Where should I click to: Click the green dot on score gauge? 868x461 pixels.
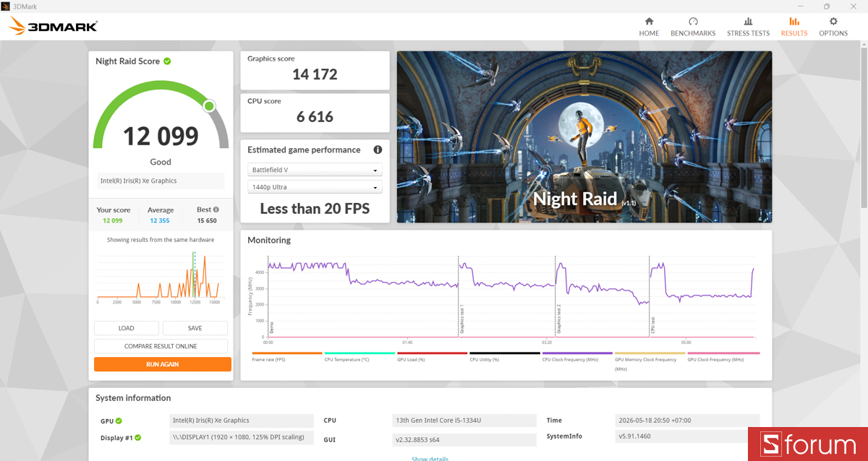click(209, 106)
